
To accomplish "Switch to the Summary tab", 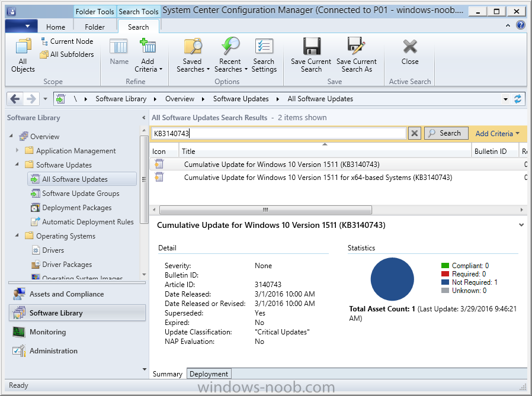I will click(168, 374).
